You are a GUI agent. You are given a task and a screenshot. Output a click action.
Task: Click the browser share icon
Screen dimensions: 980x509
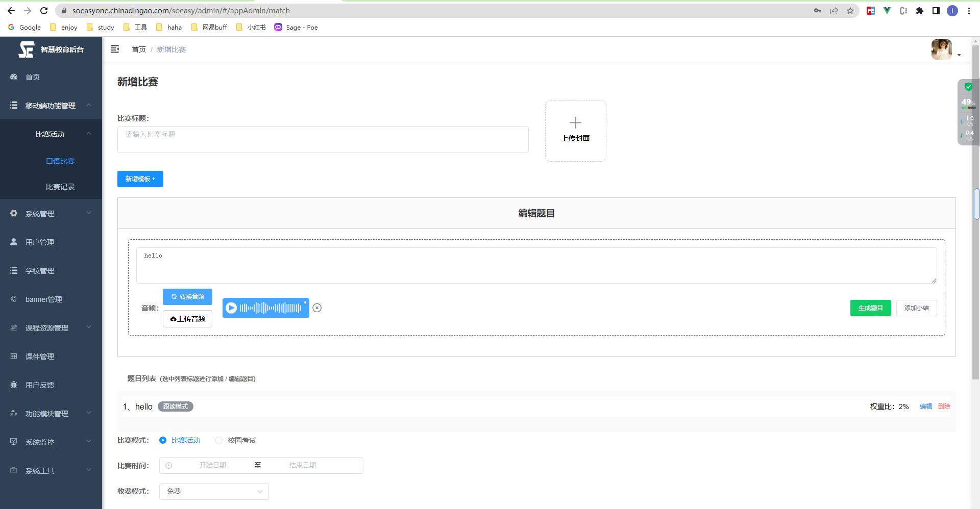[x=834, y=11]
